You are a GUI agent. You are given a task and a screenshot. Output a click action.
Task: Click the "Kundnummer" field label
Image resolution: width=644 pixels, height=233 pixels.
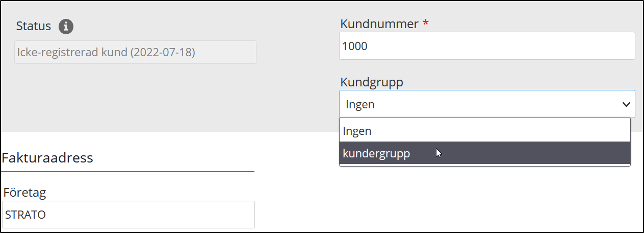[379, 24]
